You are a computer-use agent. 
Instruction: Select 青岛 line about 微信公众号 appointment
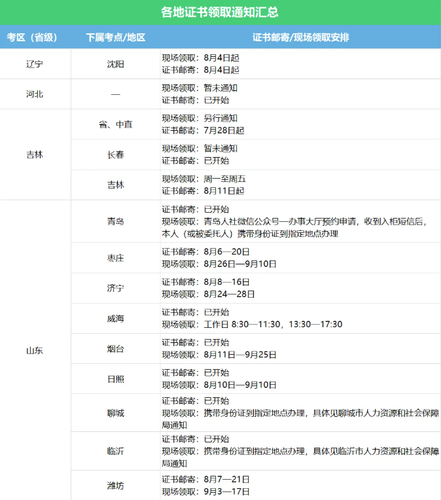(294, 222)
